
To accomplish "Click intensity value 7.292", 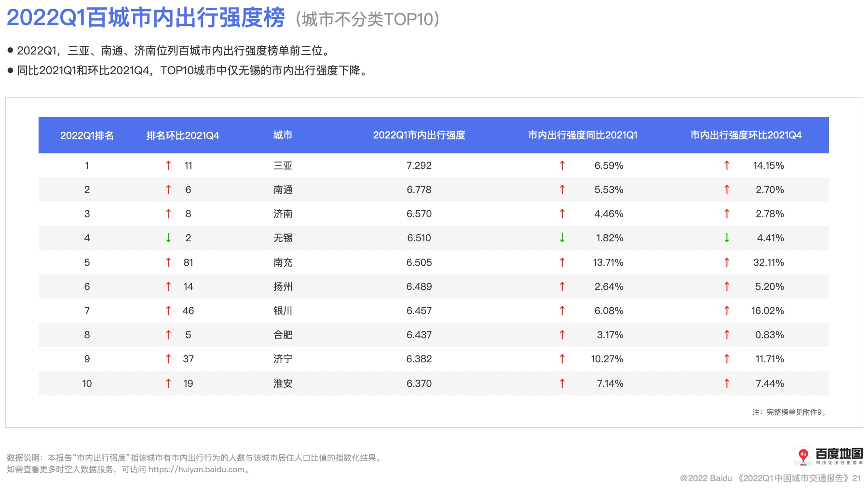I will point(419,165).
